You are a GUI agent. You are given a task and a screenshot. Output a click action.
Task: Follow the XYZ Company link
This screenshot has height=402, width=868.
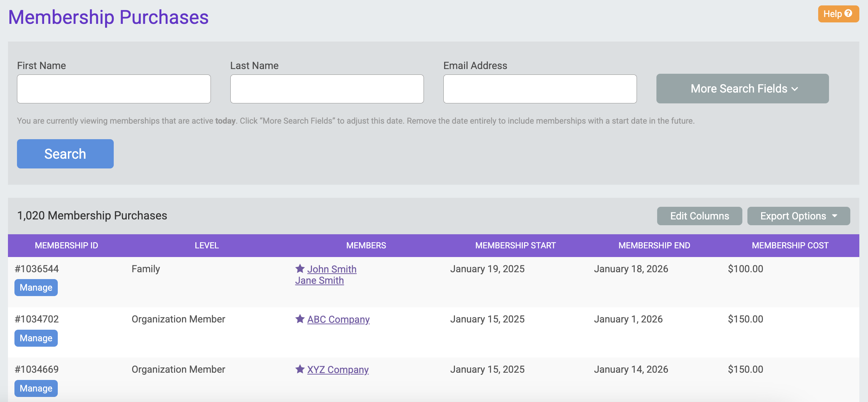tap(338, 370)
